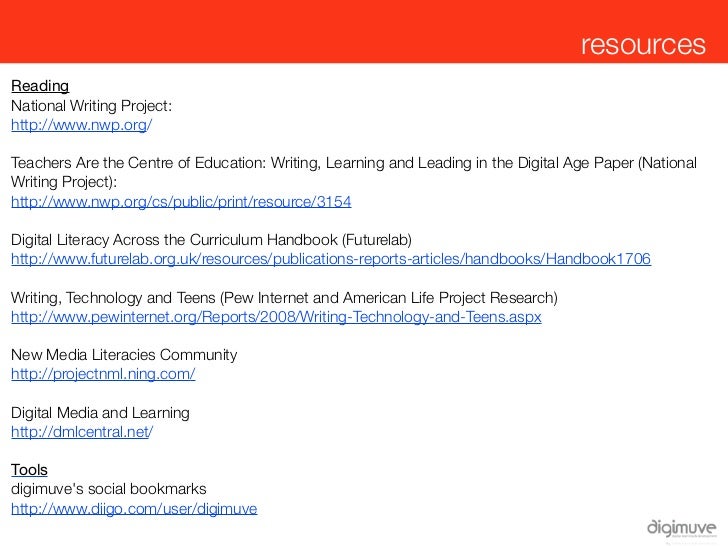Image resolution: width=728 pixels, height=546 pixels.
Task: Click the digimuve logo
Action: coord(682,528)
